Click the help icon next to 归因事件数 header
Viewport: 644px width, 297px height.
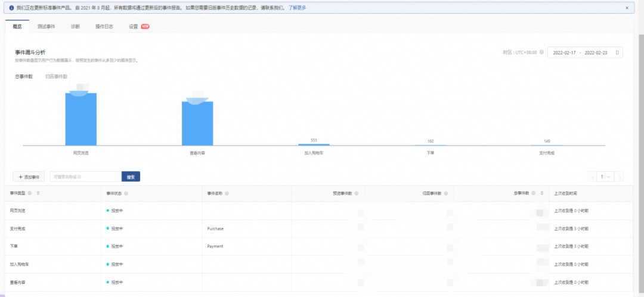445,193
